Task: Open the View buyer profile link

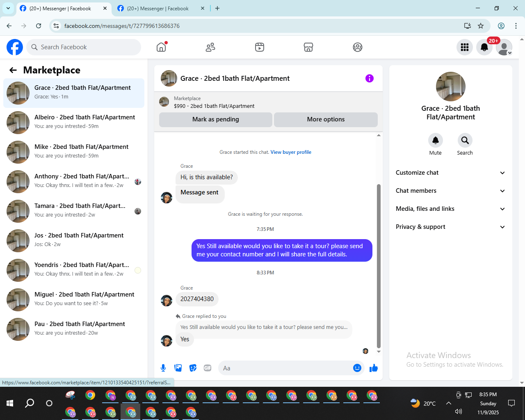Action: click(x=291, y=152)
